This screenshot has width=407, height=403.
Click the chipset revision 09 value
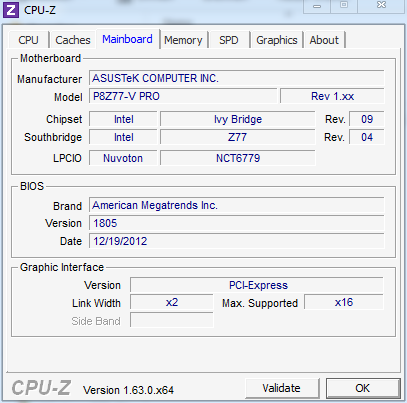click(367, 119)
